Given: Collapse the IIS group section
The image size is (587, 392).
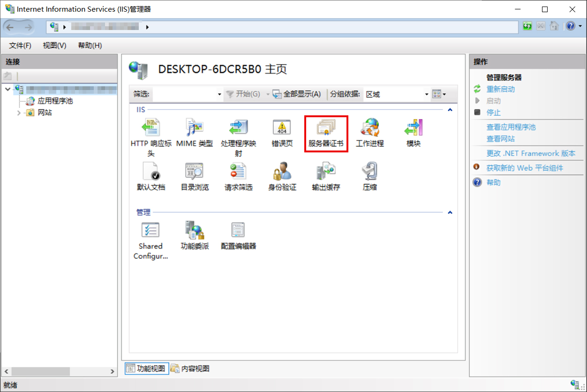Looking at the screenshot, I should click(x=450, y=110).
